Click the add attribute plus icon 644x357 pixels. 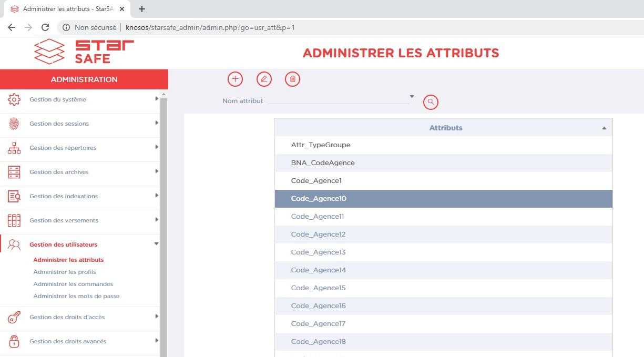(x=235, y=79)
